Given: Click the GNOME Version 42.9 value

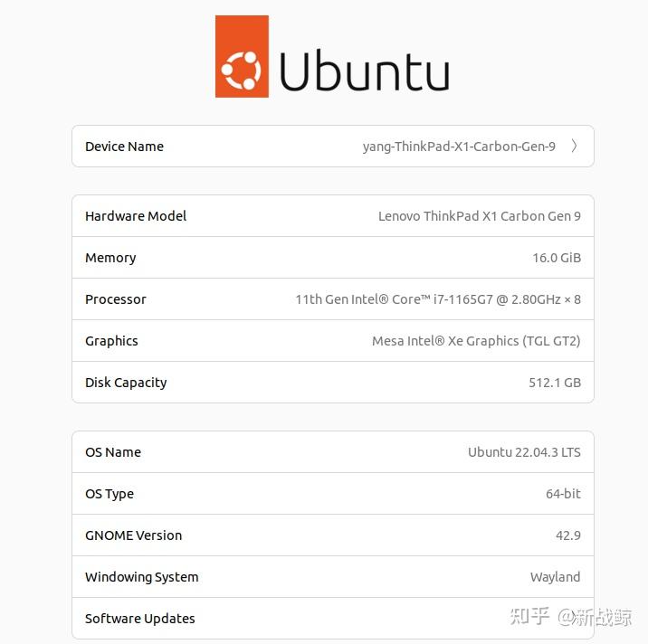Looking at the screenshot, I should [x=567, y=535].
